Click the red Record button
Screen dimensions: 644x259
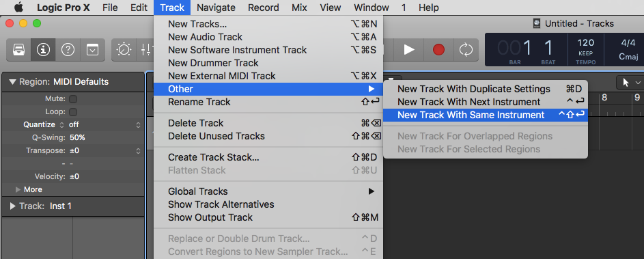click(438, 50)
